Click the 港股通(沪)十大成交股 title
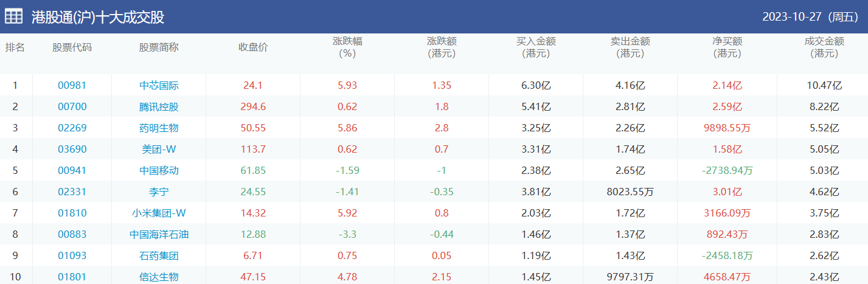Image resolution: width=868 pixels, height=284 pixels. [98, 17]
